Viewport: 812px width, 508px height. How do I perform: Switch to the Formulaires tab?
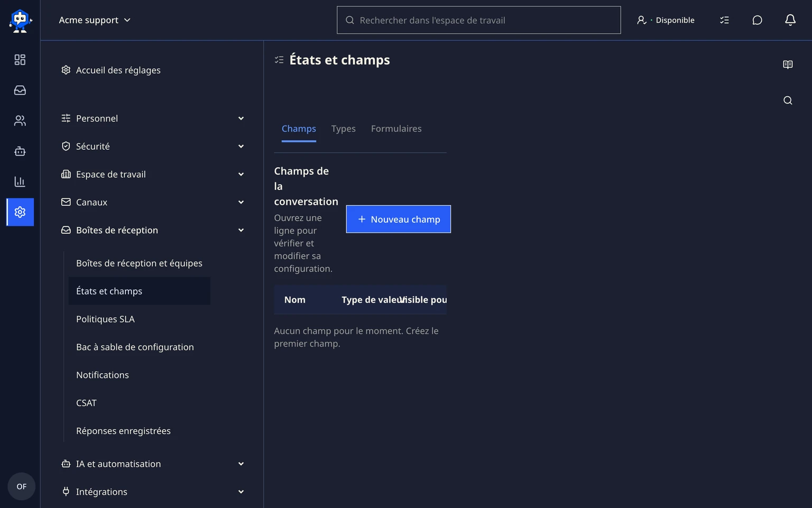tap(396, 129)
